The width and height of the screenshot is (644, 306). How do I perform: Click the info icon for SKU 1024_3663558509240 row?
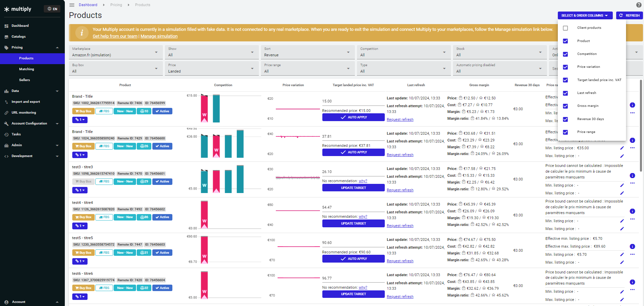pos(632,140)
